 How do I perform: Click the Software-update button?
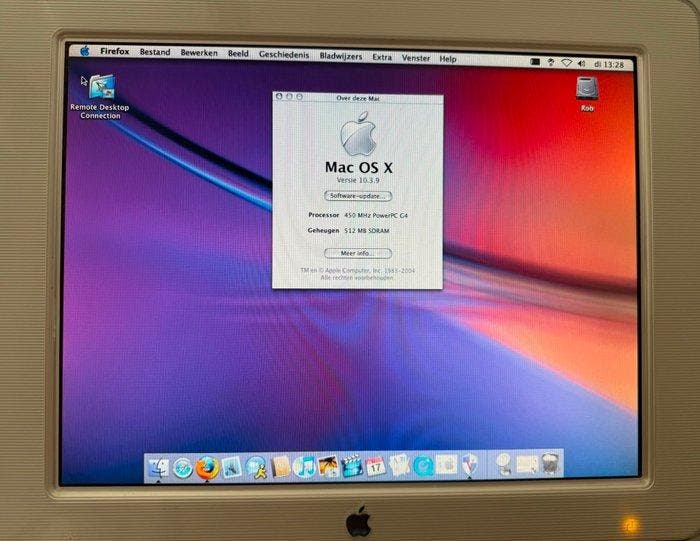(358, 196)
